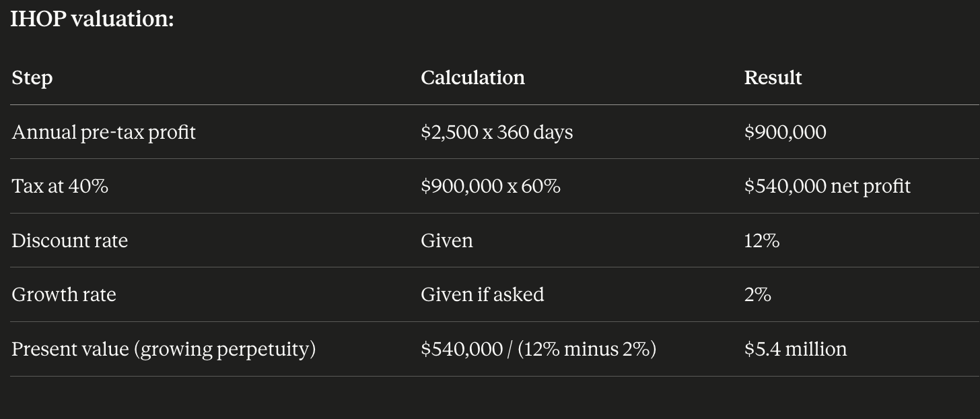Click the 'Discount rate' row label
The width and height of the screenshot is (980, 419).
pos(69,240)
